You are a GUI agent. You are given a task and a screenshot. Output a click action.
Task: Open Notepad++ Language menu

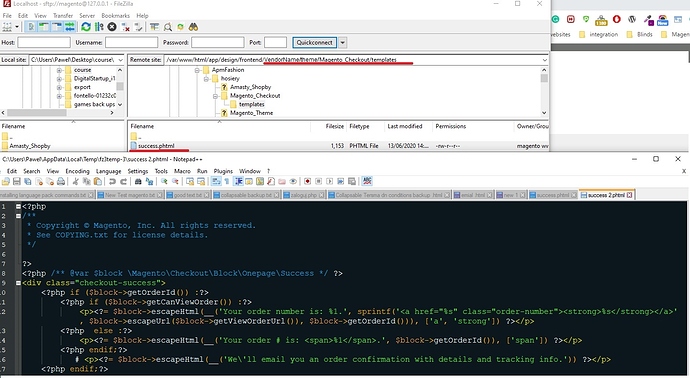pyautogui.click(x=108, y=171)
